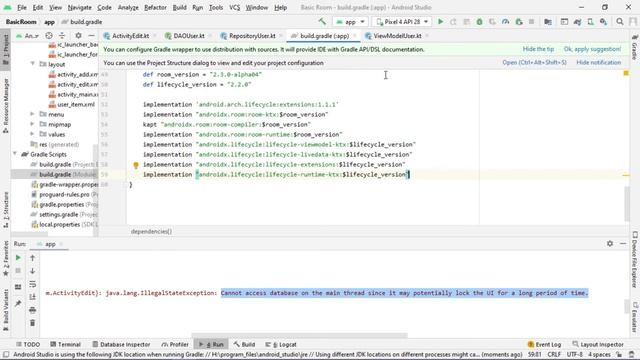Click the Make Project hammer icon
Screen dimensions: 640x360
pos(322,22)
